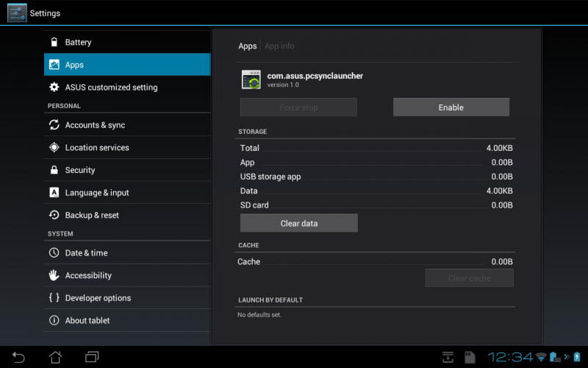Go to Location services
The image size is (588, 368).
tap(127, 148)
